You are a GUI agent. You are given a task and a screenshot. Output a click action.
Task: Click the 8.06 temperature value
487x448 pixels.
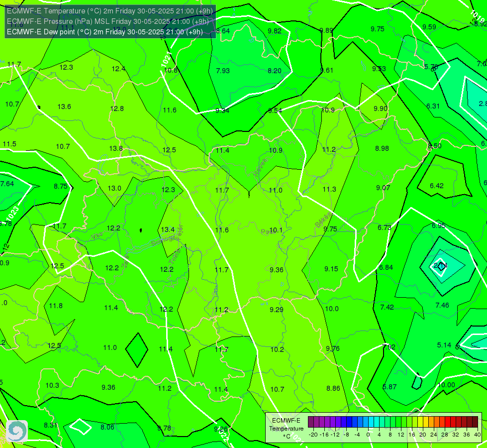coord(107,427)
